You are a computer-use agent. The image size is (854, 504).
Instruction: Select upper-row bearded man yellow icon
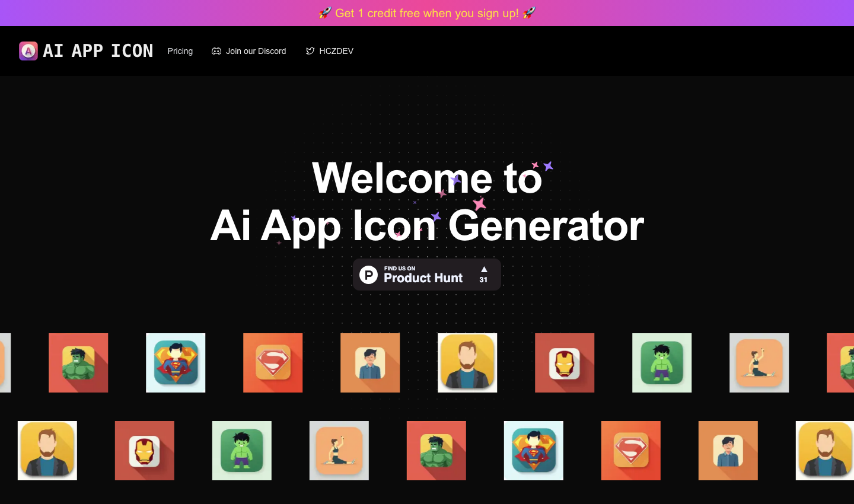point(467,363)
